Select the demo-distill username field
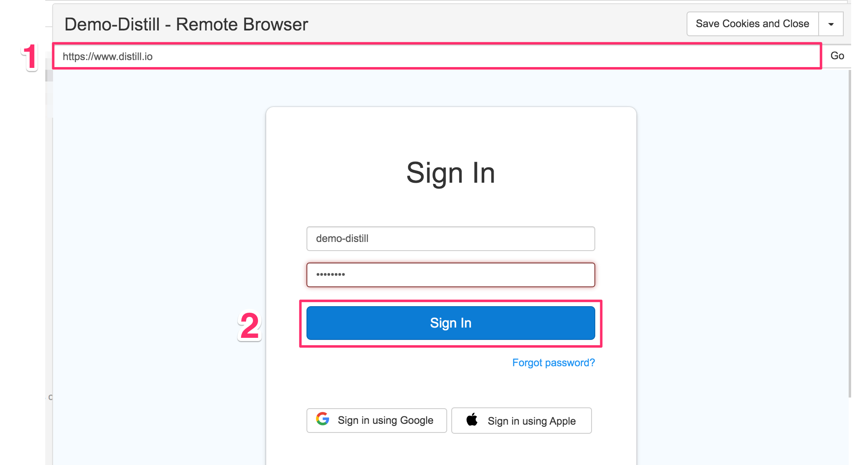This screenshot has height=465, width=868. click(x=450, y=238)
